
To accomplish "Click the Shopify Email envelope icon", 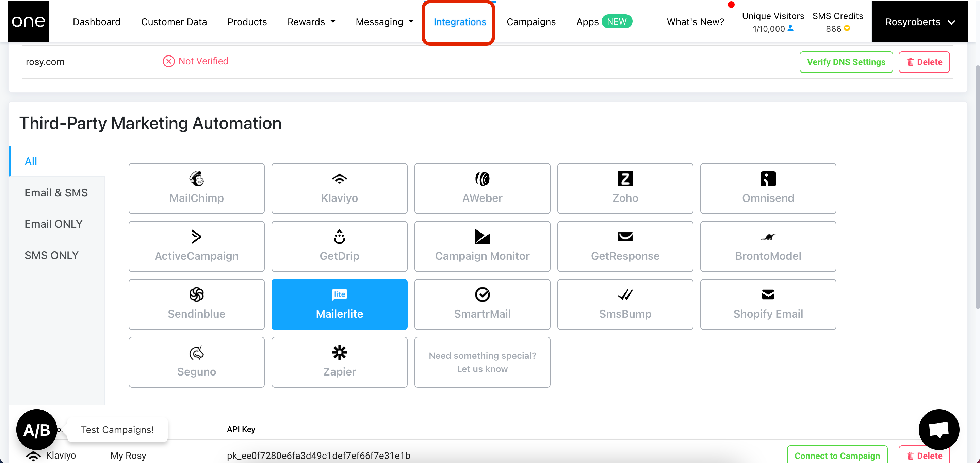I will point(768,294).
